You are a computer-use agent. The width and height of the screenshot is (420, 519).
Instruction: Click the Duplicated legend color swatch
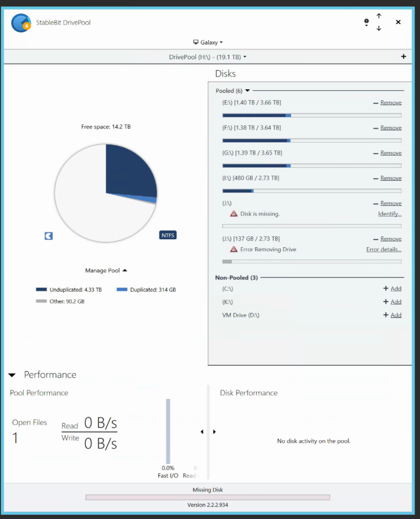tap(122, 289)
